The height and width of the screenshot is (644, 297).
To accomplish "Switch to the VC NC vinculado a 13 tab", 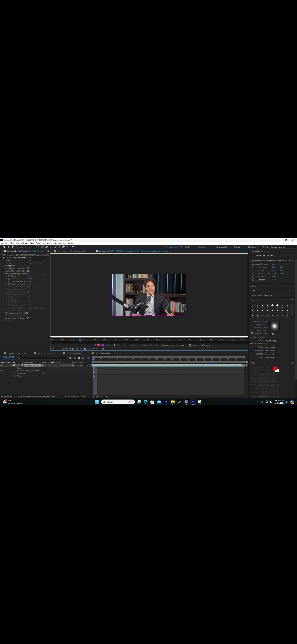I will (x=46, y=353).
